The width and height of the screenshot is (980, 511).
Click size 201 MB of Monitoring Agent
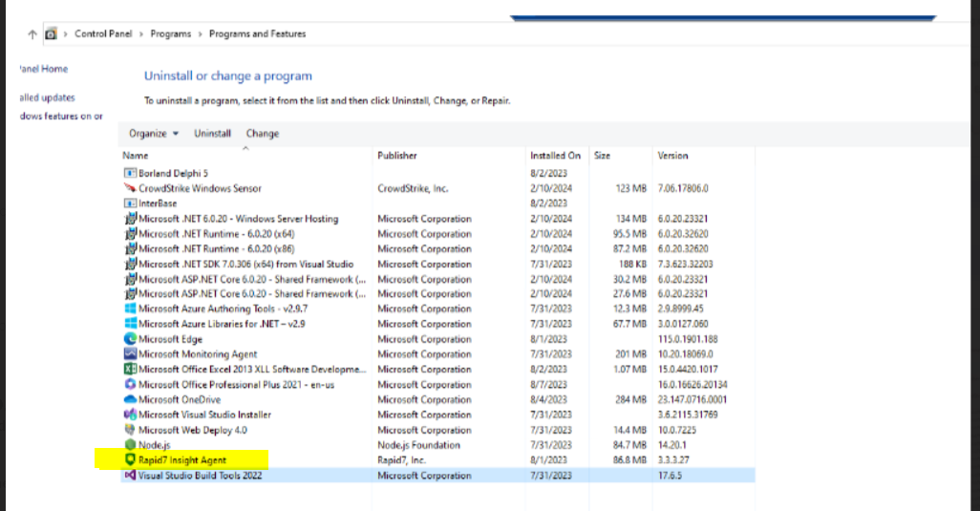click(x=630, y=353)
